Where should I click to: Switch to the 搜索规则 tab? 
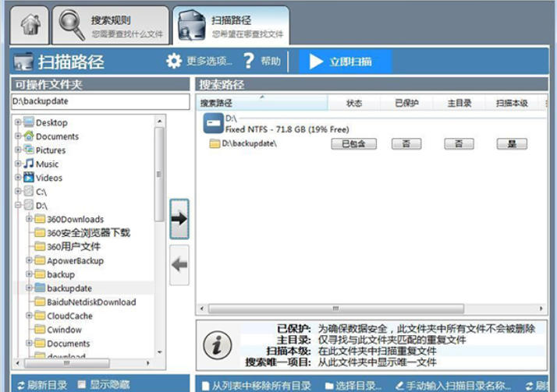111,25
